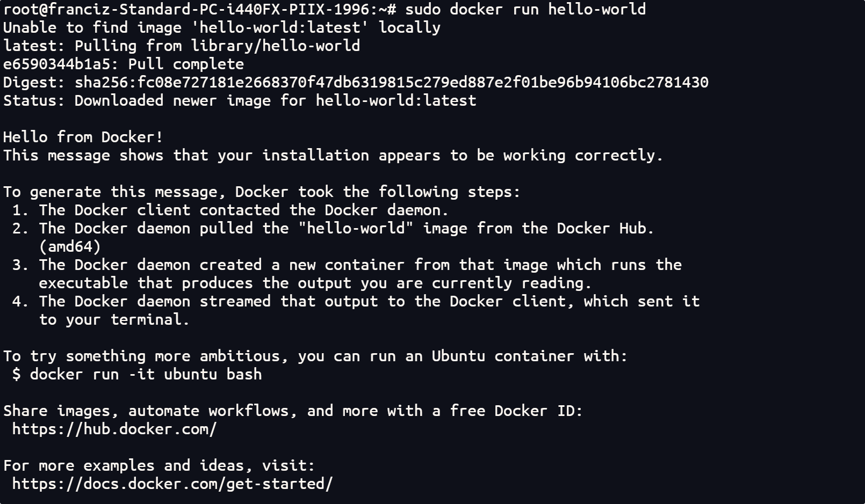This screenshot has height=504, width=865.
Task: Click the 'Unable to find image' message
Action: pyautogui.click(x=221, y=27)
